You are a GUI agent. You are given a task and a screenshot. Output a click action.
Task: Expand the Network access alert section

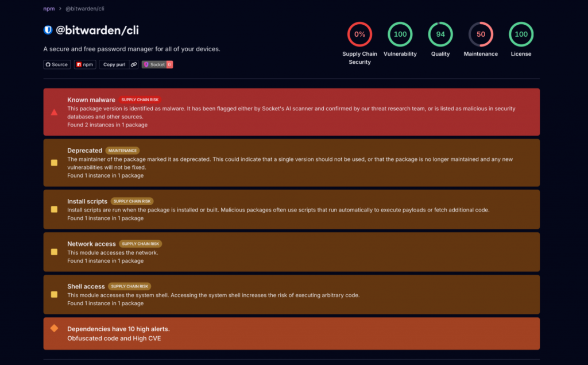point(291,252)
